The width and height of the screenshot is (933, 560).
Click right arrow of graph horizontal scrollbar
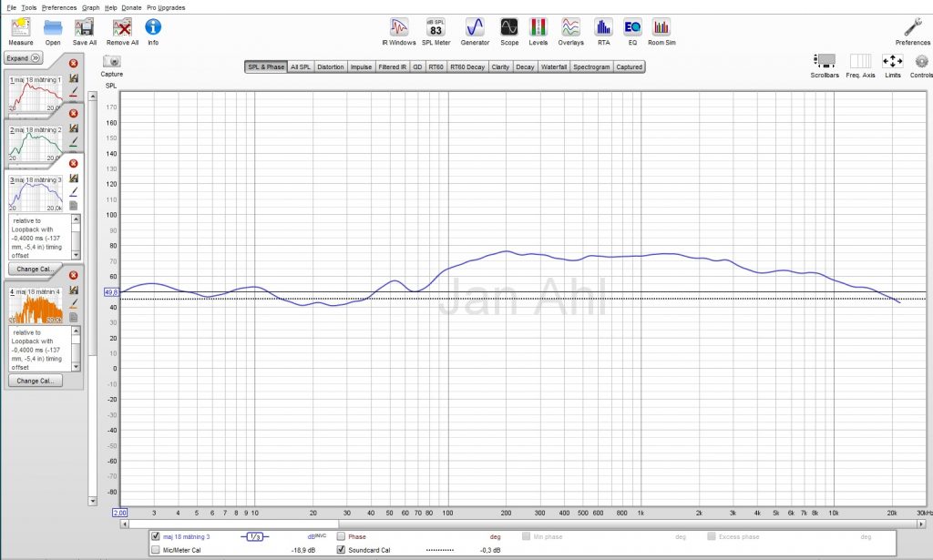pyautogui.click(x=922, y=524)
